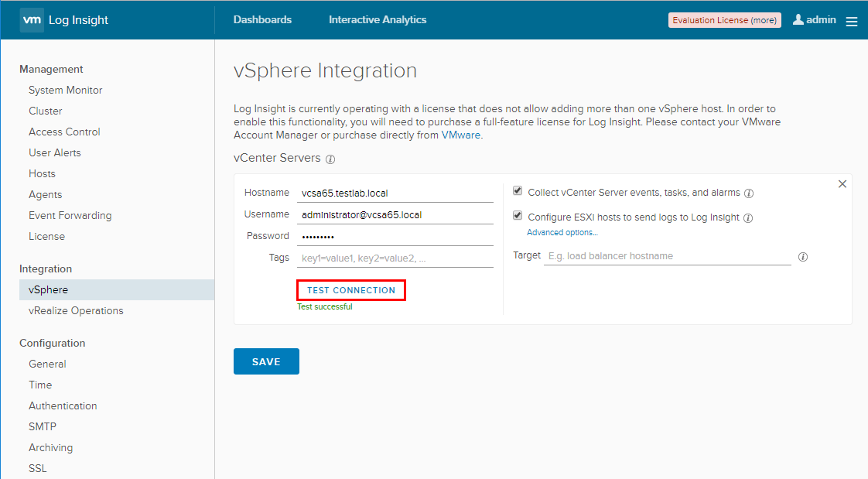
Task: Switch to Interactive Analytics tab
Action: pos(378,20)
